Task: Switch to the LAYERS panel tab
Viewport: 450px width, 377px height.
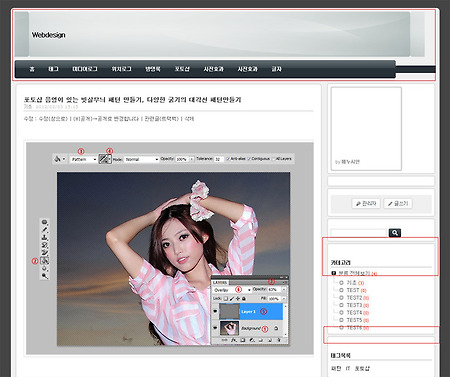Action: [220, 282]
